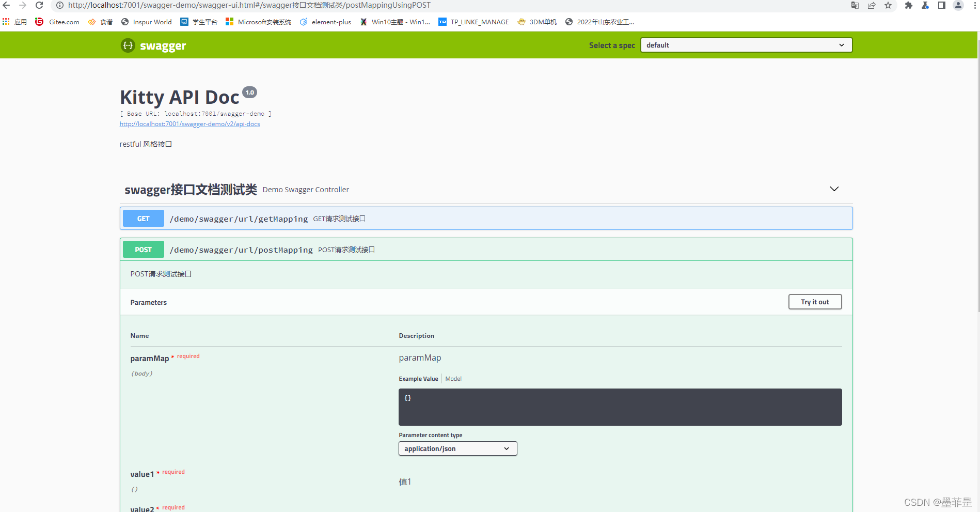
Task: Collapse the POST /demo/swagger/url/postMapping operation
Action: click(486, 250)
